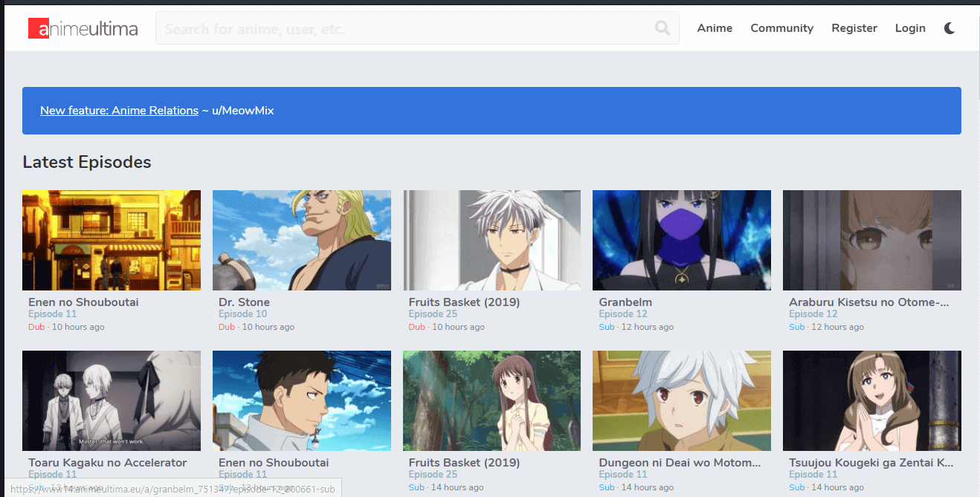The image size is (980, 497).
Task: Click the Sub label under Granbelm
Action: [x=607, y=327]
